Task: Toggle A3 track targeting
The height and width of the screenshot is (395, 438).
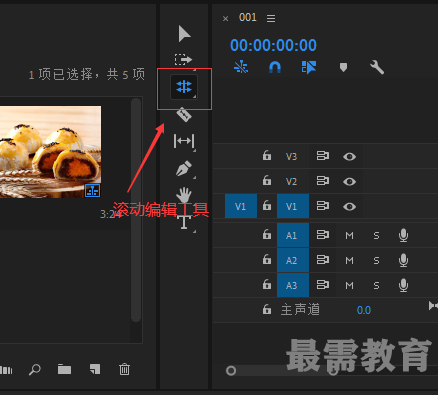Action: click(293, 285)
